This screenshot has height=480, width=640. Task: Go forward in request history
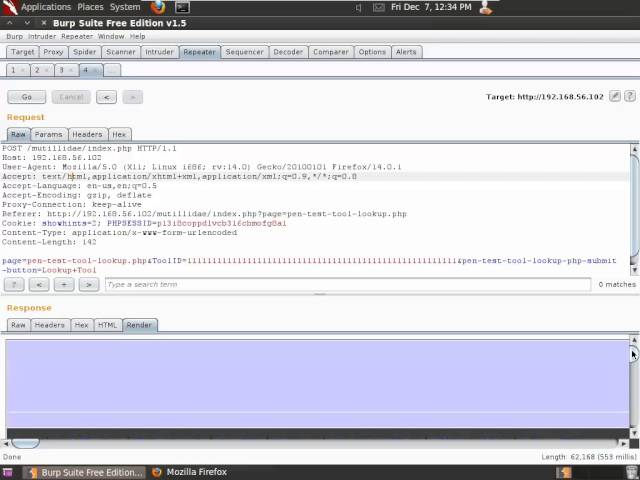coord(133,97)
